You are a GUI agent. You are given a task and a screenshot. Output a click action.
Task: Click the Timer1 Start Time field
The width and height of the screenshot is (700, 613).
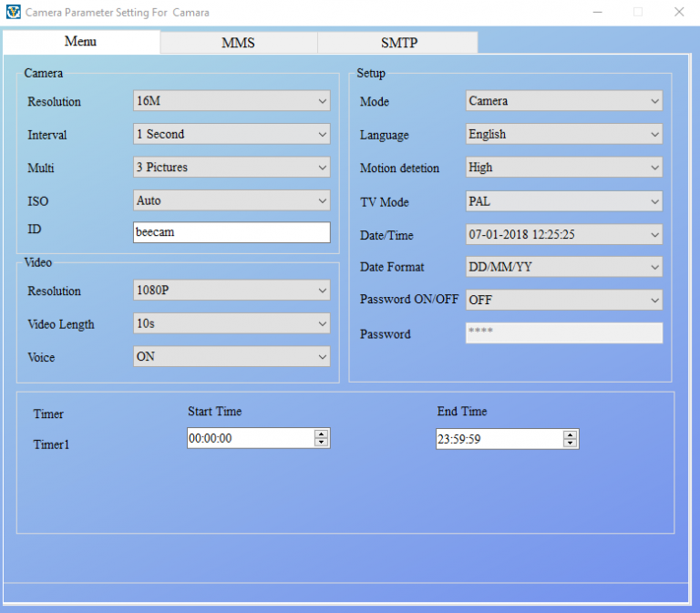(x=250, y=438)
